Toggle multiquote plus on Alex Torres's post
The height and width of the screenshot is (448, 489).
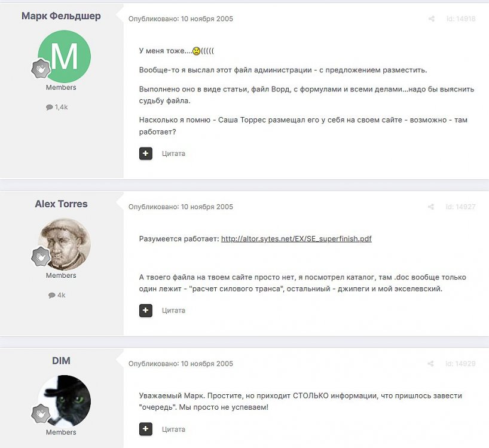[146, 310]
